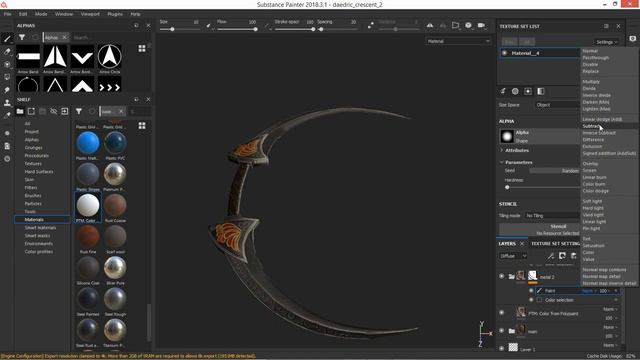Choose Overlay blend mode
Viewport: 640px width, 360px height.
[x=610, y=164]
